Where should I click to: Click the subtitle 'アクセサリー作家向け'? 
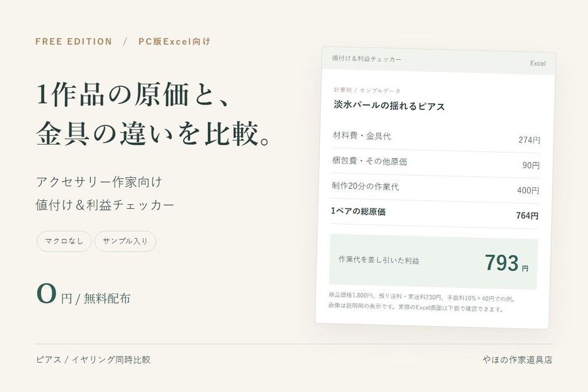[99, 182]
